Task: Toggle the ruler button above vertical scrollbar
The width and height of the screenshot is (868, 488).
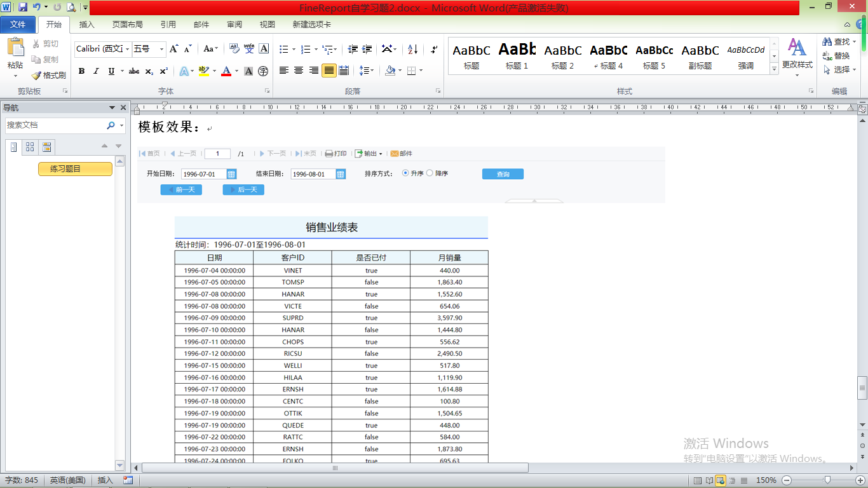Action: pos(862,109)
